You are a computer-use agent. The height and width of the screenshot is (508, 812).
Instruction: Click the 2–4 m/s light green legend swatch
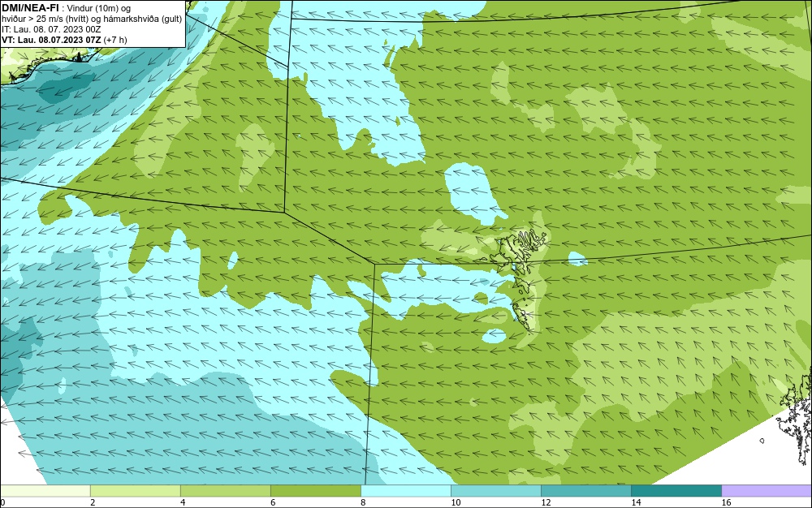point(135,491)
